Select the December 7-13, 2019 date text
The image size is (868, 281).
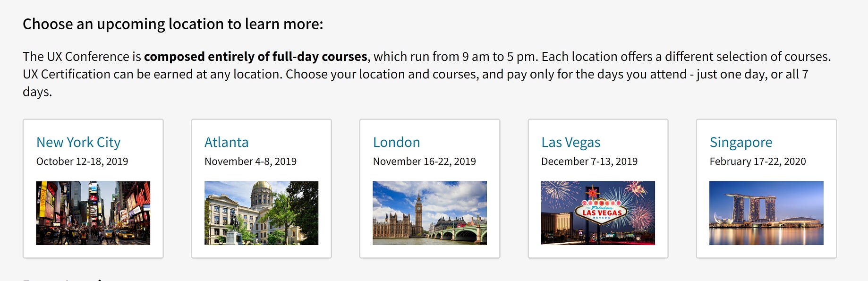(x=589, y=161)
